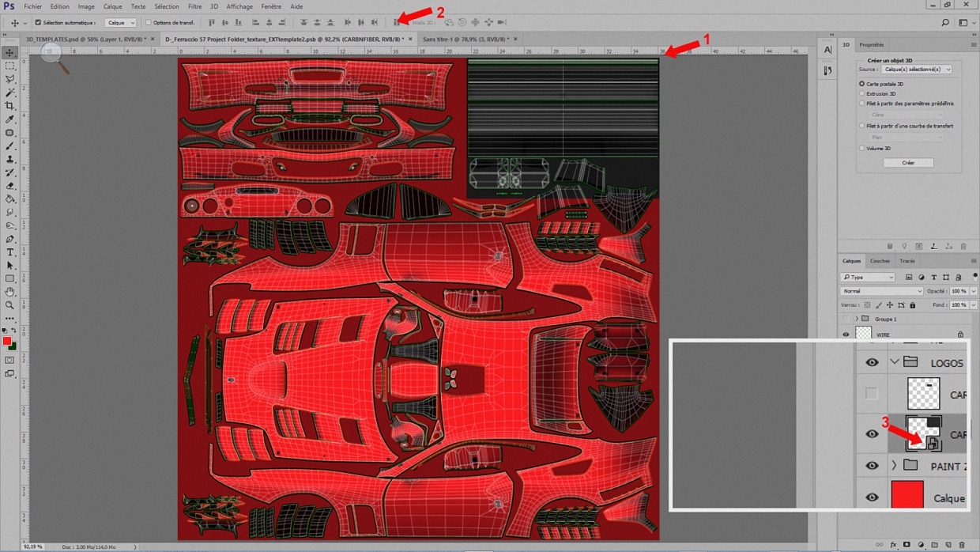Open the Calque menu

tap(113, 6)
